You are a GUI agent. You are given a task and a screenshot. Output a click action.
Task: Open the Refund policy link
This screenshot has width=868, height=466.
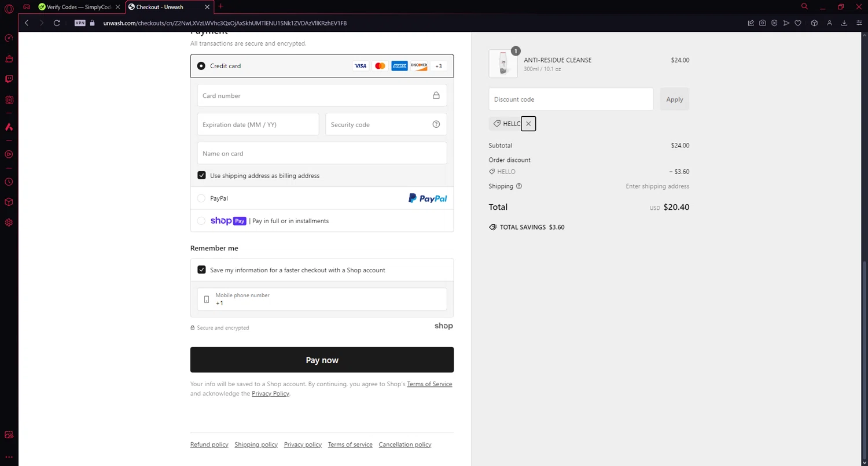tap(209, 445)
